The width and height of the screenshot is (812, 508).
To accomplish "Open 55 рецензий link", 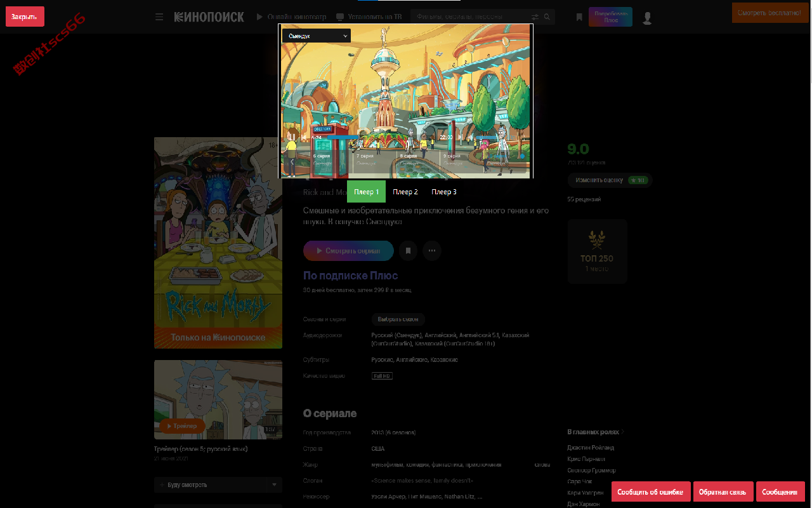I will coord(584,199).
